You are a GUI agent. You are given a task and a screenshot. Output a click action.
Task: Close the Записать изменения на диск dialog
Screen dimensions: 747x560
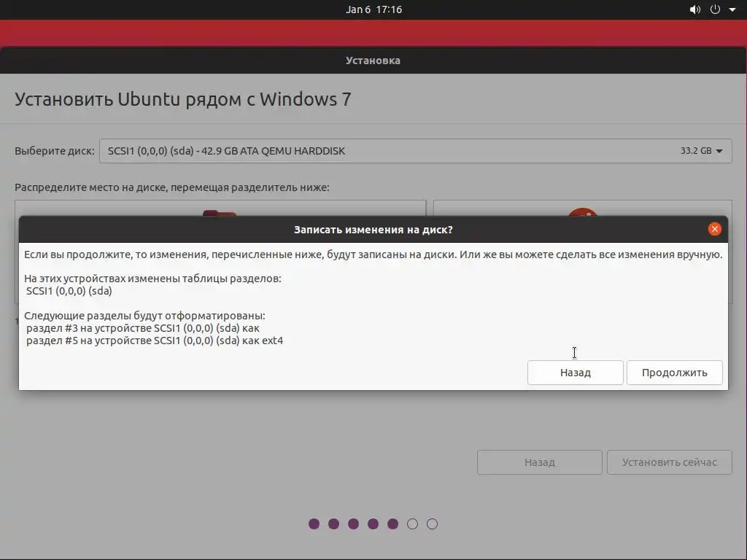point(714,229)
